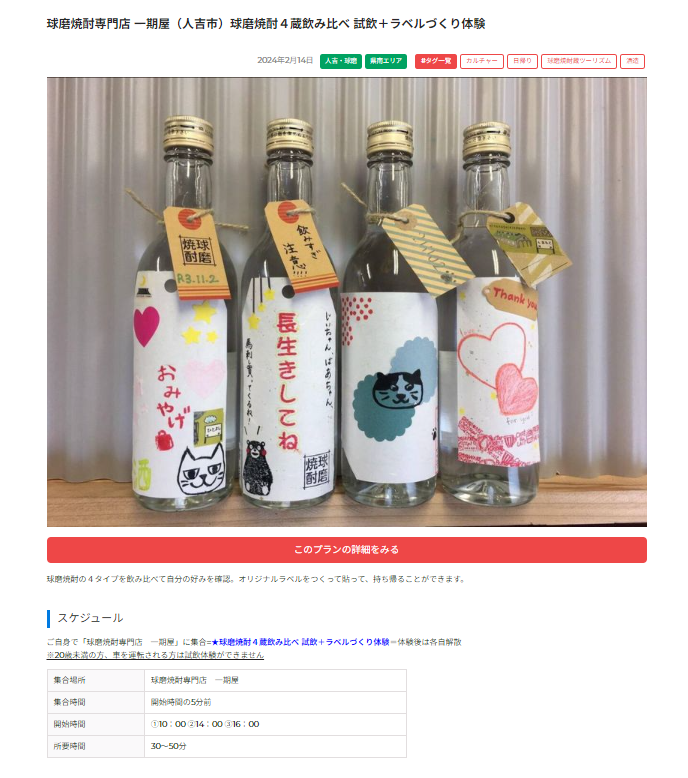Select the 30~50分 duration cell
This screenshot has width=688, height=778.
click(x=275, y=746)
